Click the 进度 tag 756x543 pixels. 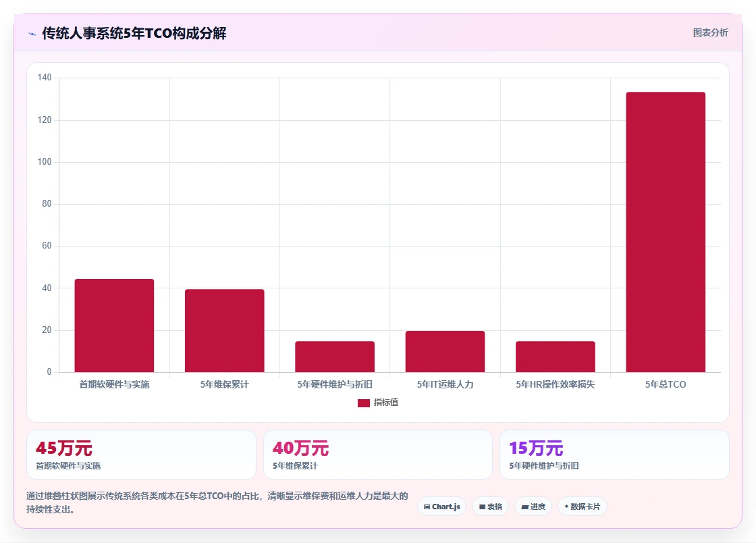[x=533, y=507]
